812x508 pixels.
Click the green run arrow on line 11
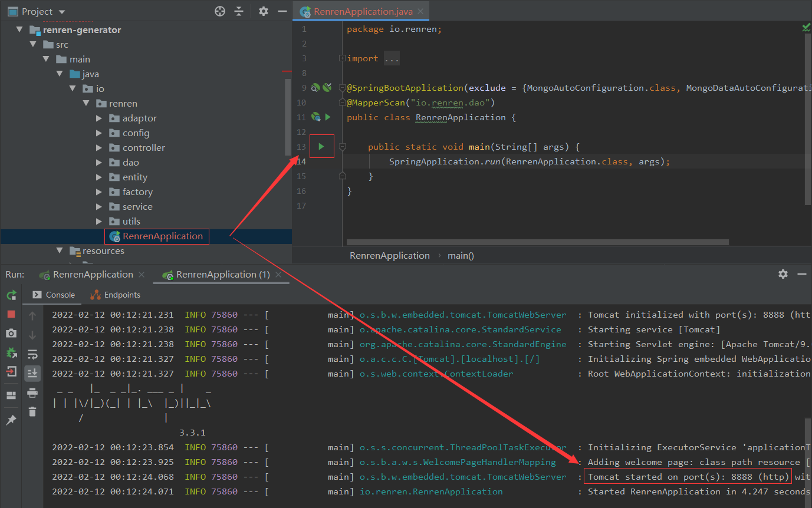click(328, 117)
